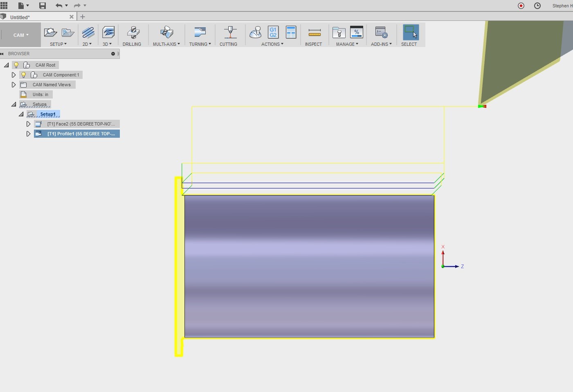Start the Simulate action icon

pyautogui.click(x=256, y=32)
